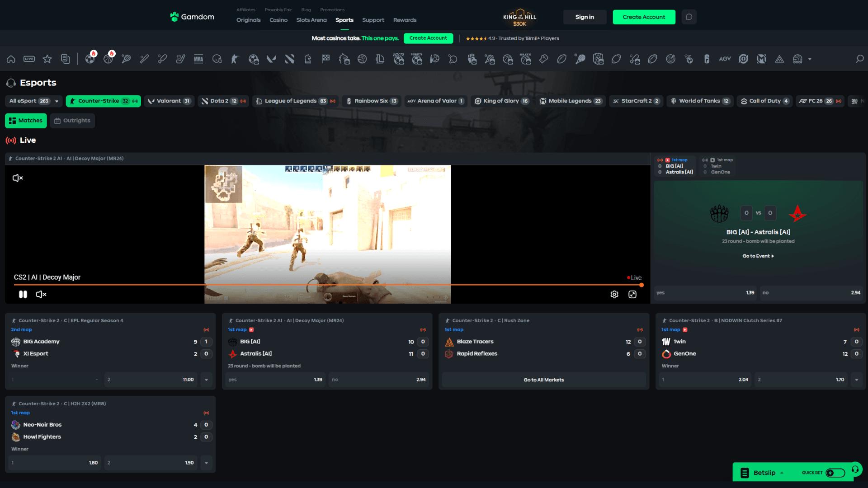
Task: Open stream settings gear
Action: (x=614, y=295)
